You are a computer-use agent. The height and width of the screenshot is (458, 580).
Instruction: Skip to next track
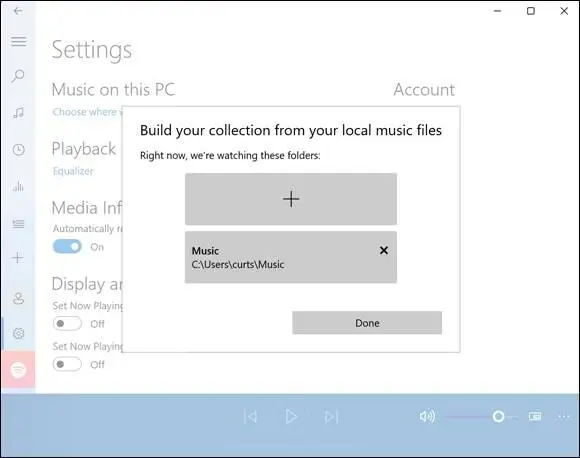(331, 417)
